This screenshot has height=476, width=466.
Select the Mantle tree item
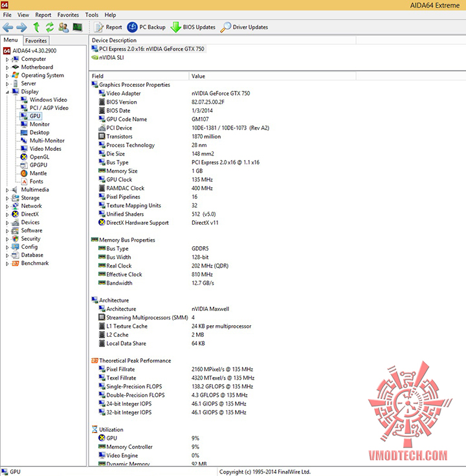(34, 174)
